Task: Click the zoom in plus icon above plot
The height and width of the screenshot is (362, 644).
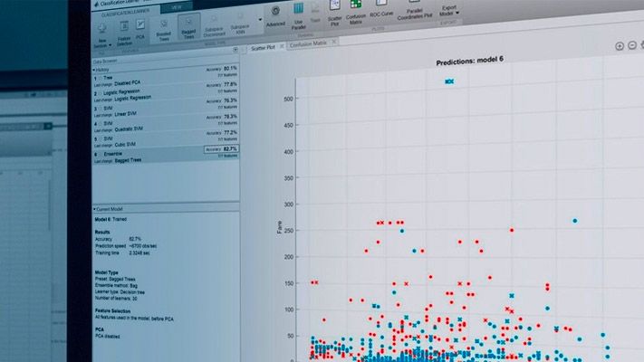Action: pyautogui.click(x=620, y=46)
